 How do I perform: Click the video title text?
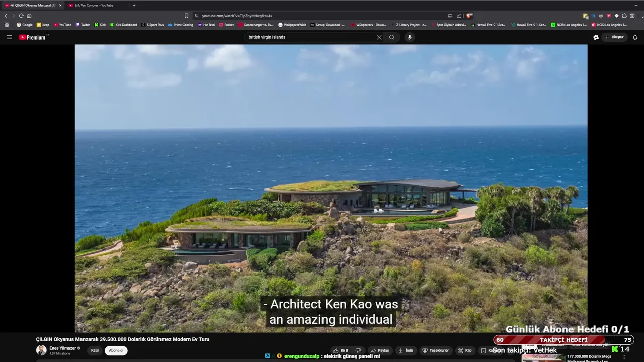(x=123, y=339)
